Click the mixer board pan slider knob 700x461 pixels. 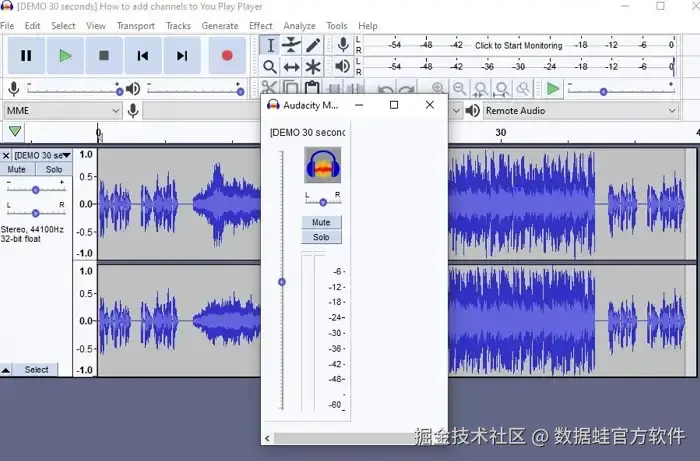click(x=323, y=203)
